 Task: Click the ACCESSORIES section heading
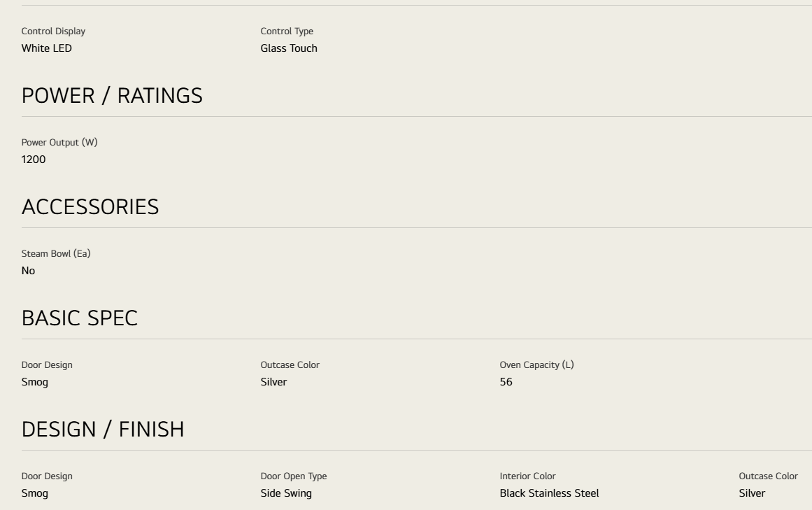pos(90,207)
